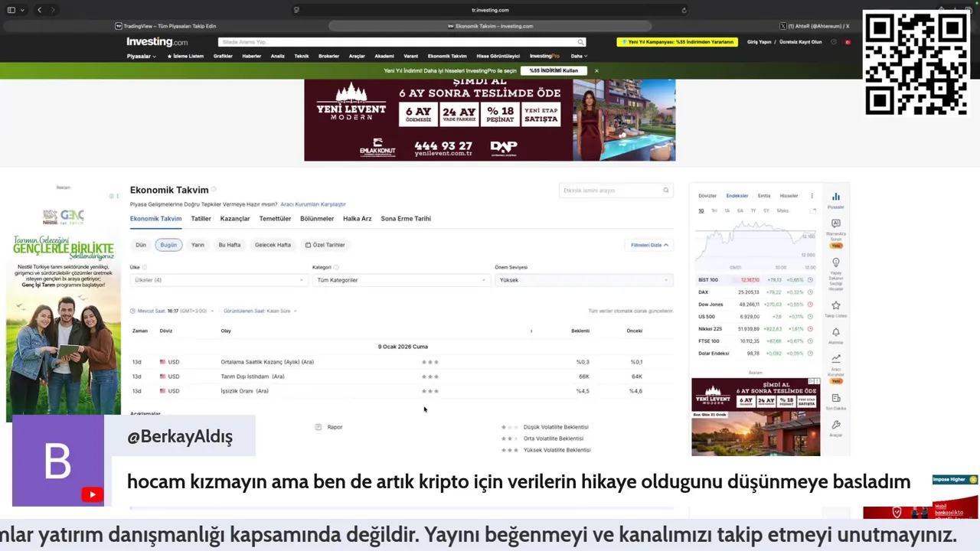Click the info icon next to Ülke
Image resolution: width=980 pixels, height=551 pixels.
(x=145, y=267)
